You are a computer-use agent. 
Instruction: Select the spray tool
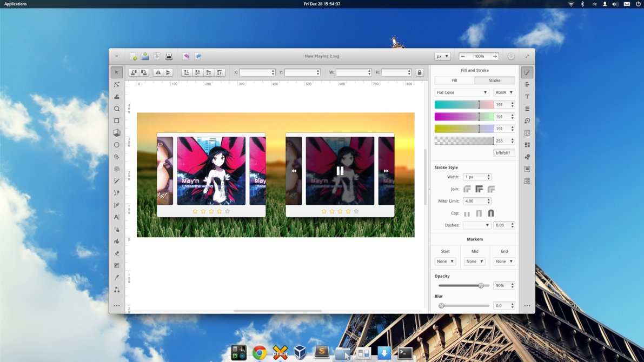117,229
